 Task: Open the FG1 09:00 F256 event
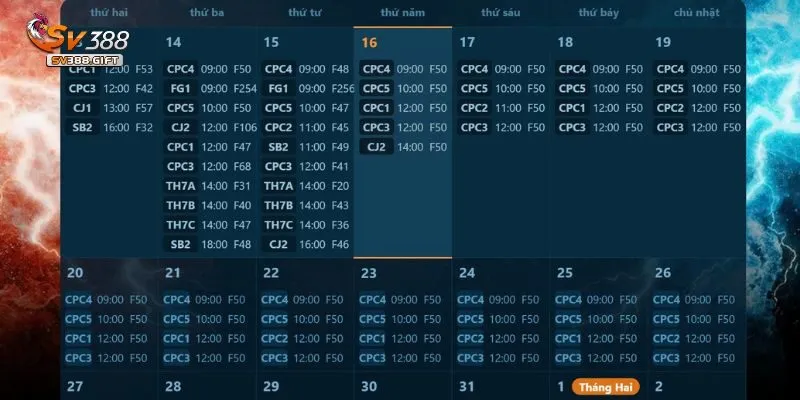[307, 88]
